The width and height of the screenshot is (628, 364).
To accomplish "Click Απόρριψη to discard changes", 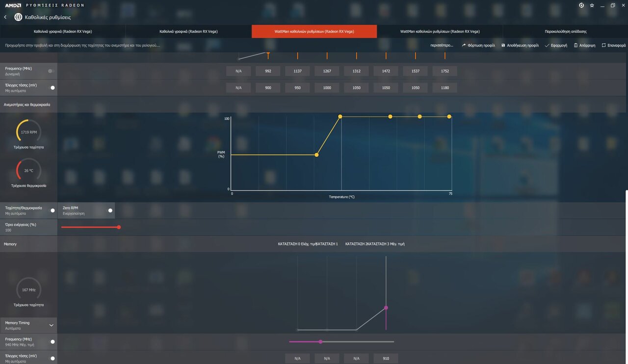I will point(587,45).
